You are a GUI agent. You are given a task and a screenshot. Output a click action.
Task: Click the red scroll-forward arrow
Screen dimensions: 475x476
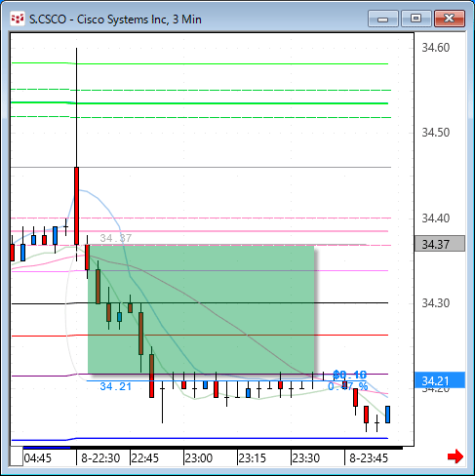455,456
